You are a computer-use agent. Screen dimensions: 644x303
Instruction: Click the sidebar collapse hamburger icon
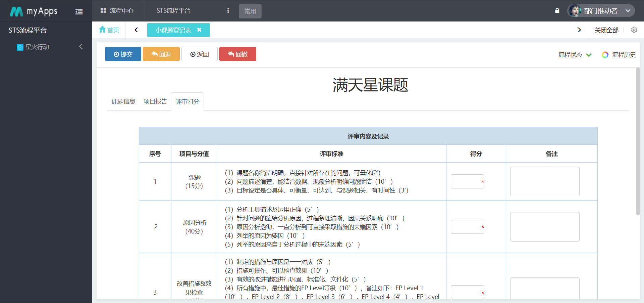79,12
